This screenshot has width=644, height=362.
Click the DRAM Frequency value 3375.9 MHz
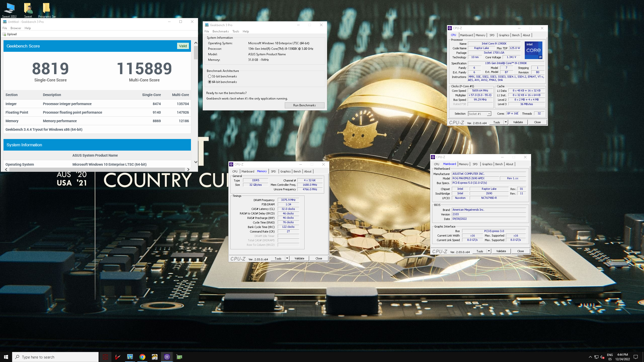[x=288, y=200]
